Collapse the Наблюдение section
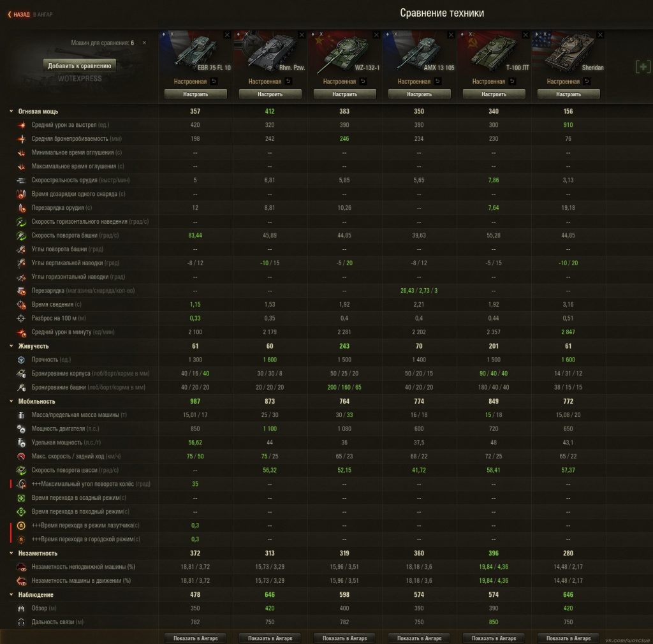653x644 pixels. [11, 594]
